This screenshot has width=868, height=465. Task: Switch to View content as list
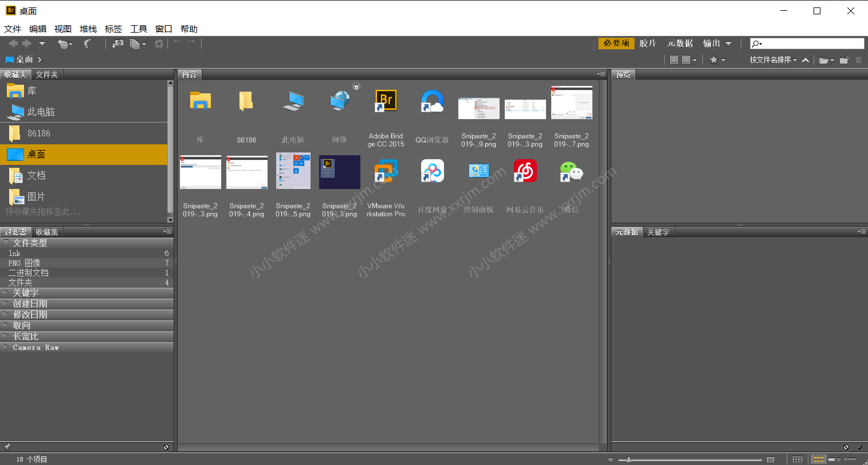click(x=850, y=459)
